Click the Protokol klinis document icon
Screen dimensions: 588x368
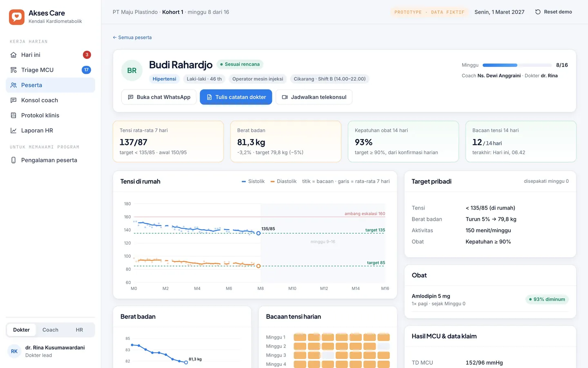(x=13, y=115)
